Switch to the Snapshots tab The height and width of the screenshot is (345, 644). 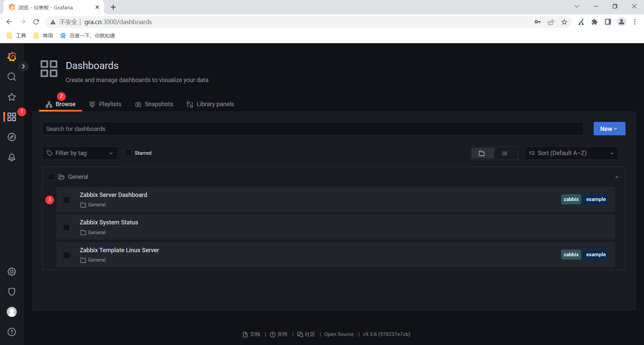(154, 104)
